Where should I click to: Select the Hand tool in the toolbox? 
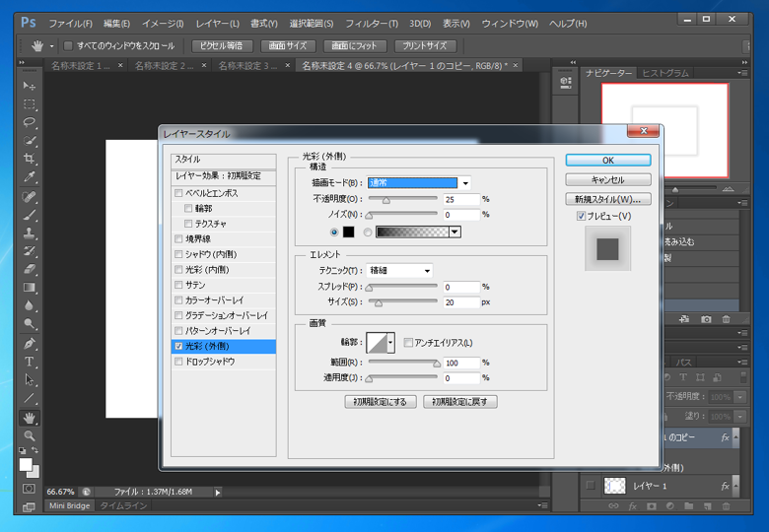tap(30, 418)
